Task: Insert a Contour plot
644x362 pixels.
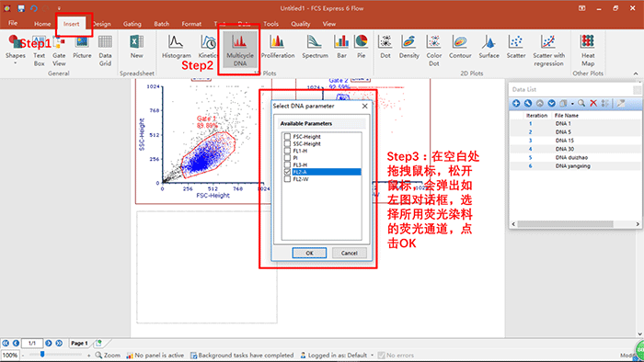Action: click(460, 47)
